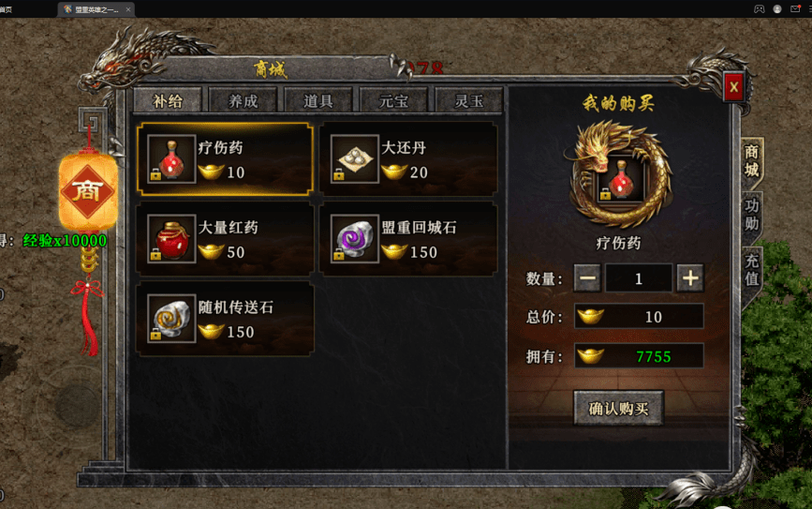
Task: Select the 随机传送石 swirl stone icon
Action: click(x=171, y=319)
